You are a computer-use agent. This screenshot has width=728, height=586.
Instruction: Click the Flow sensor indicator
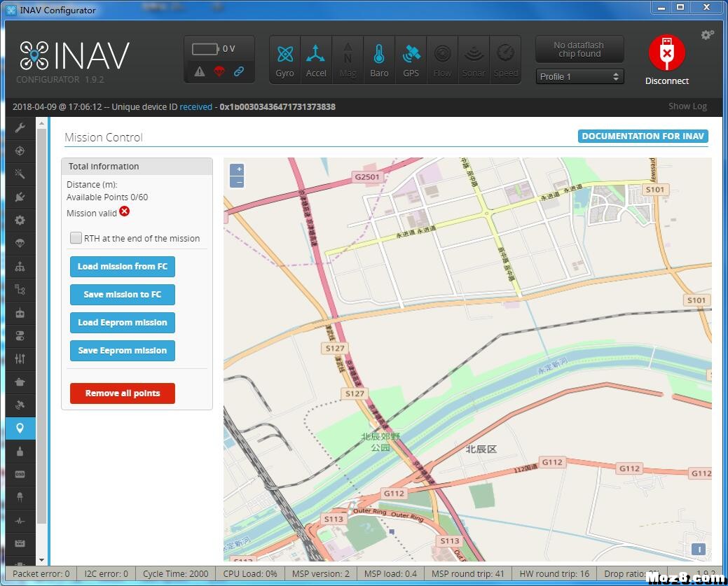click(x=442, y=60)
